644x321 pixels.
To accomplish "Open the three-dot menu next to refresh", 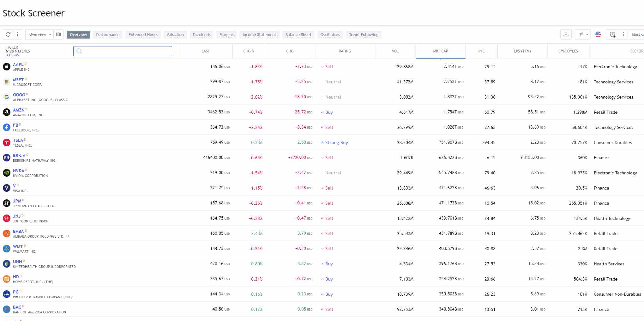I will pos(17,34).
